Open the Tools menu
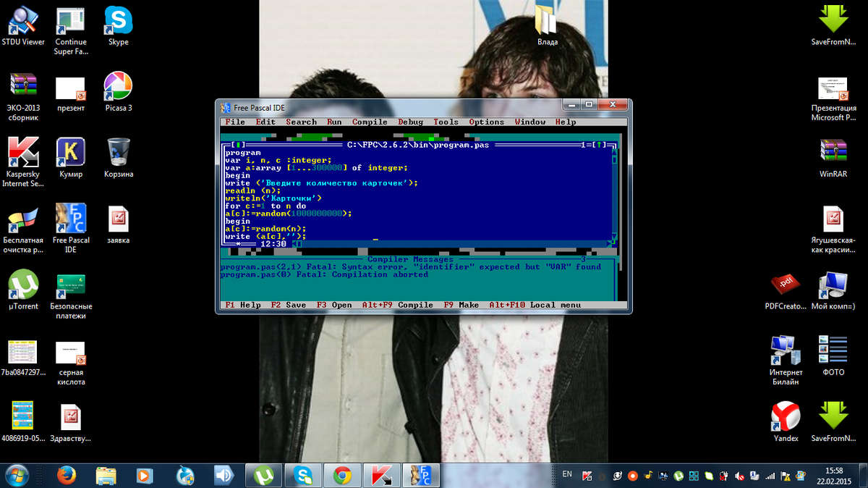 446,122
